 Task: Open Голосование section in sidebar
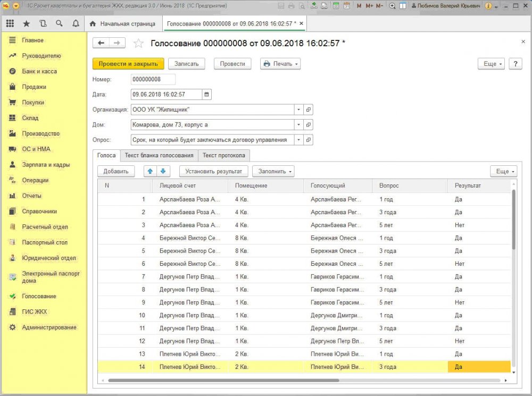[39, 296]
